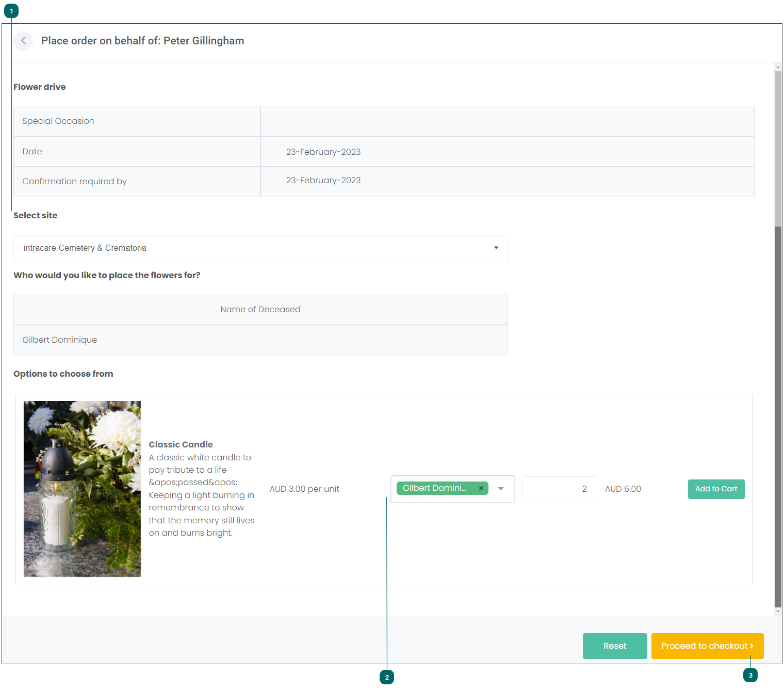Open the Select site dropdown
The image size is (784, 690).
(260, 248)
